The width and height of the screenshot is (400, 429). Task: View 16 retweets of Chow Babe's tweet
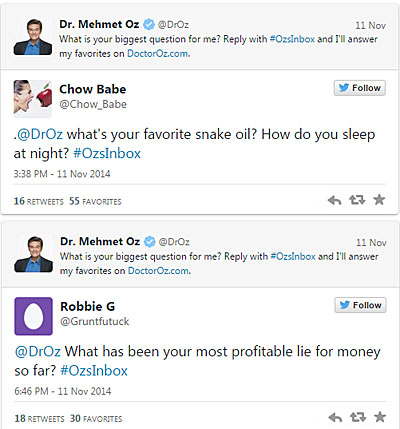(x=38, y=201)
